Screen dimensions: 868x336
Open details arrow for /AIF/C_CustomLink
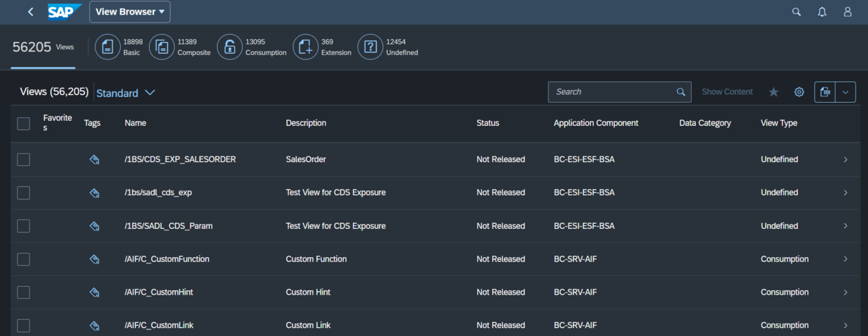(846, 325)
